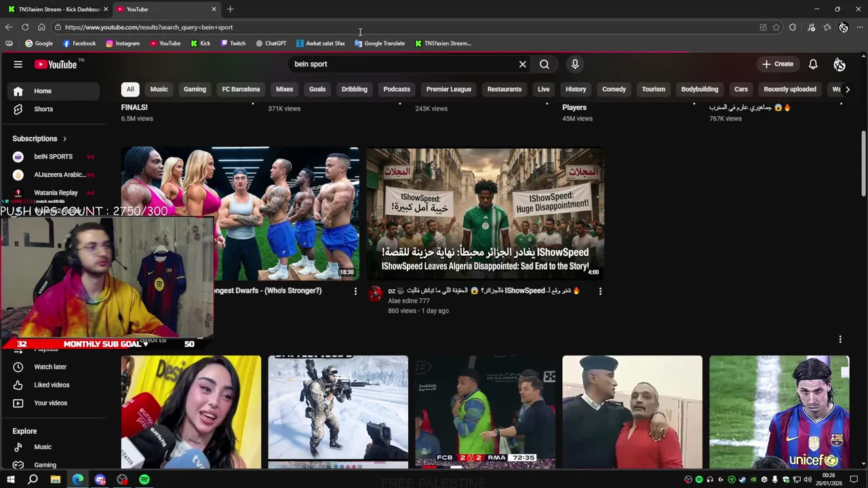Screen dimensions: 868x488
Task: Click the browser back arrow
Action: 9,27
